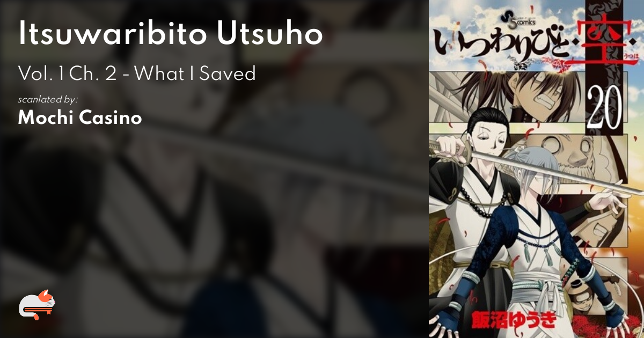This screenshot has height=338, width=644.
Task: Click the 'scanlated by:' label
Action: (x=48, y=100)
